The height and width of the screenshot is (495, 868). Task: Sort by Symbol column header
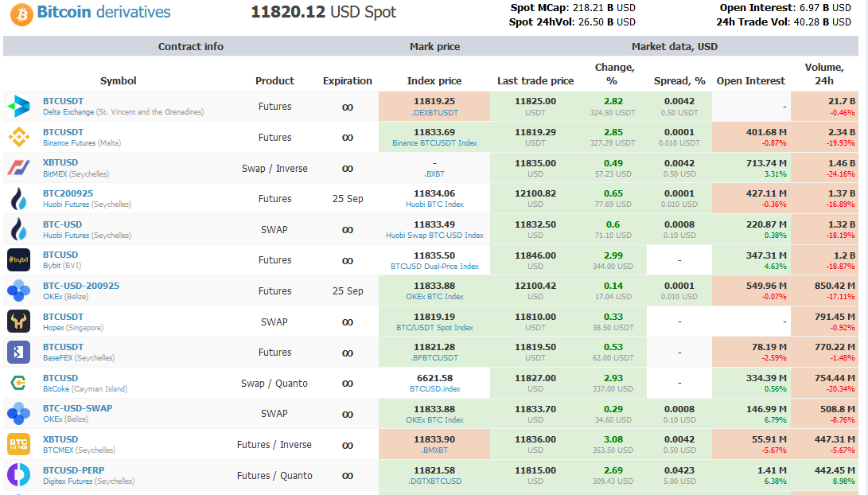[118, 81]
